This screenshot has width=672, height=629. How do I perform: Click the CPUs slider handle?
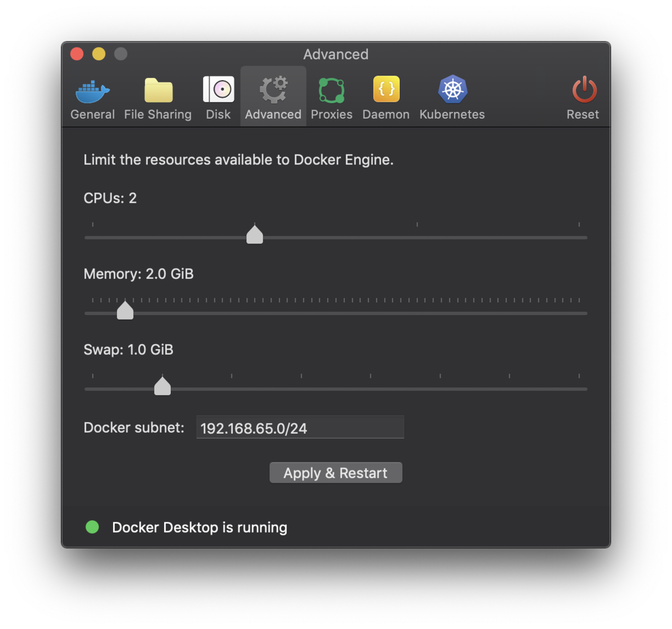[x=255, y=234]
